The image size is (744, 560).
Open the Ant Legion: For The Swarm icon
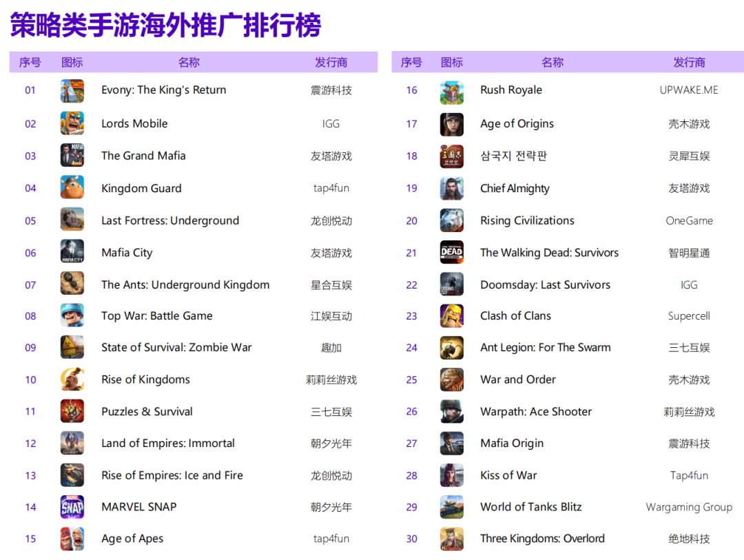pos(452,348)
